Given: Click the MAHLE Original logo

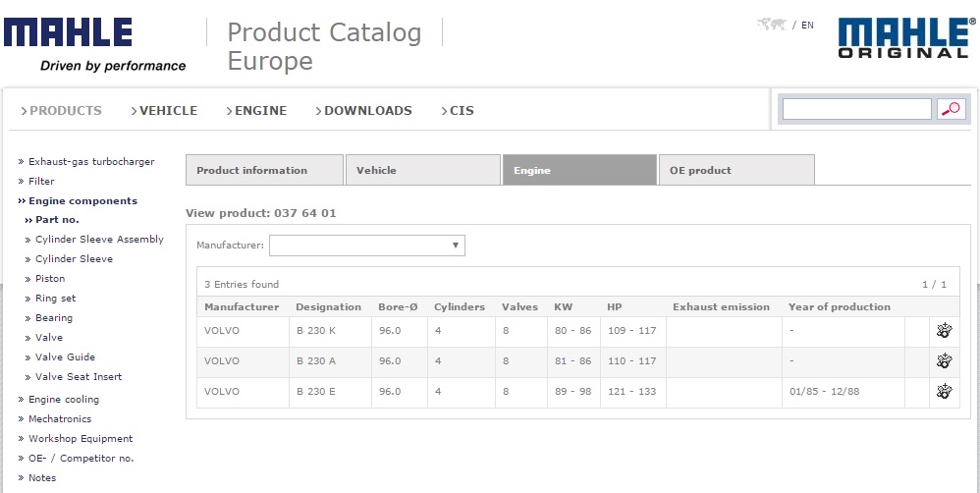Looking at the screenshot, I should 903,38.
